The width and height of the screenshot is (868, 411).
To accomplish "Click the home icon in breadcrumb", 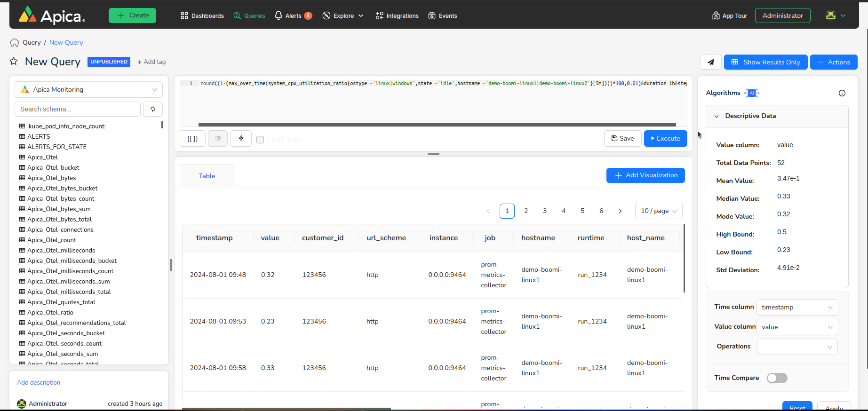I will click(x=15, y=43).
